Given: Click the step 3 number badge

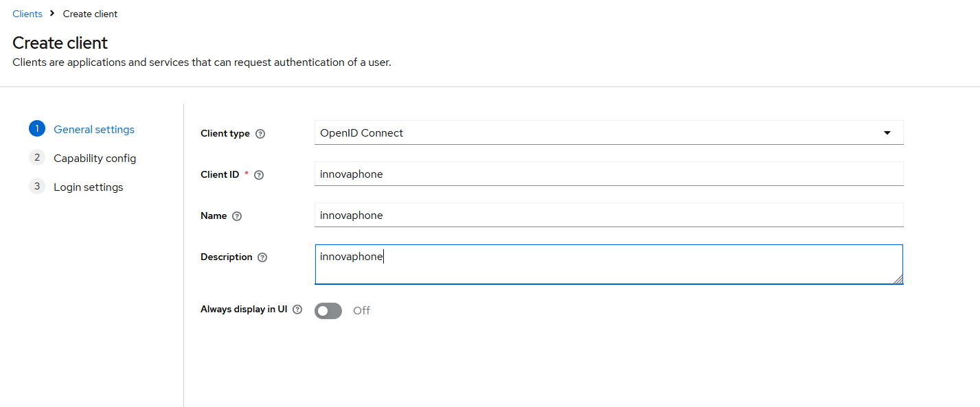Looking at the screenshot, I should (x=37, y=187).
